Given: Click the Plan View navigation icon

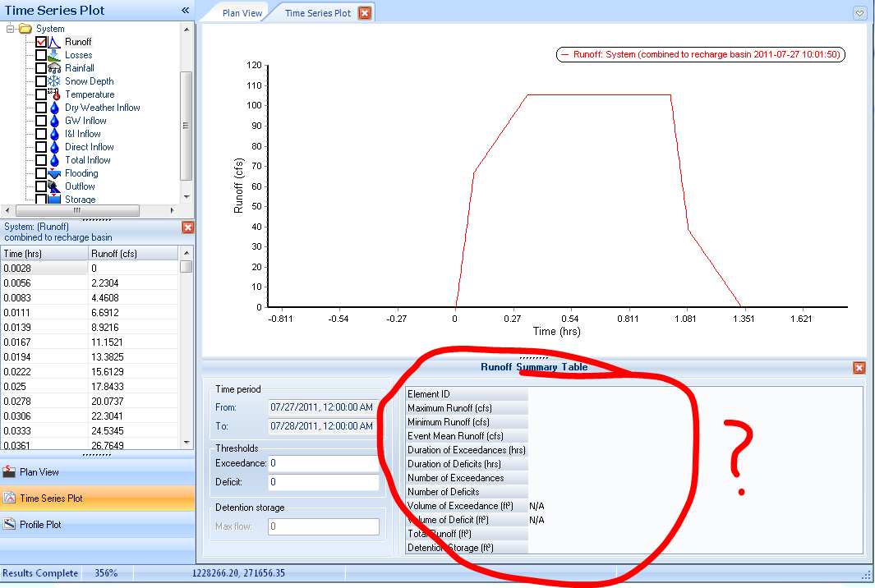Looking at the screenshot, I should [x=9, y=472].
